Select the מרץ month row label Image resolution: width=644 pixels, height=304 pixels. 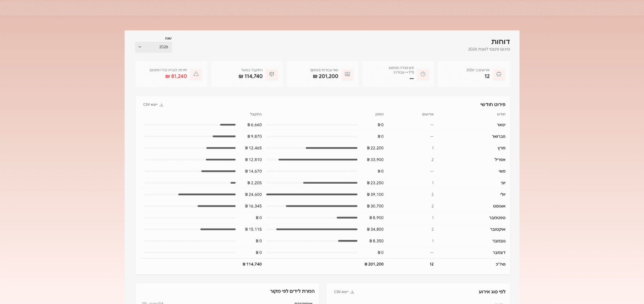tap(502, 148)
